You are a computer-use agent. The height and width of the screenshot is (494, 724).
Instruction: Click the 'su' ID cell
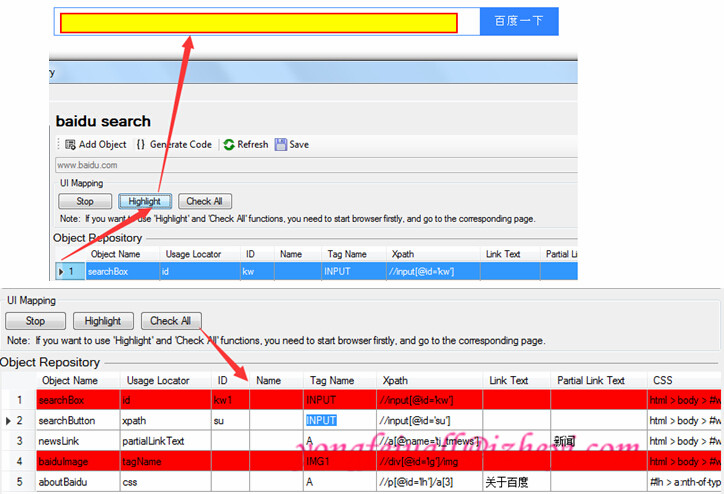click(x=230, y=421)
